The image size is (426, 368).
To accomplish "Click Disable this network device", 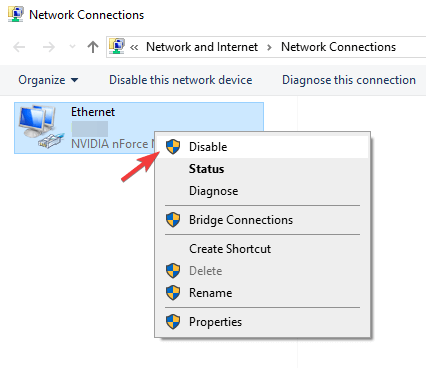I will coord(181,80).
